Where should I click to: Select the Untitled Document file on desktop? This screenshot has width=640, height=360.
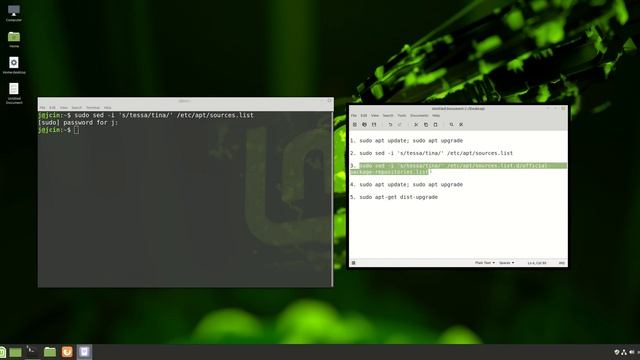click(14, 93)
